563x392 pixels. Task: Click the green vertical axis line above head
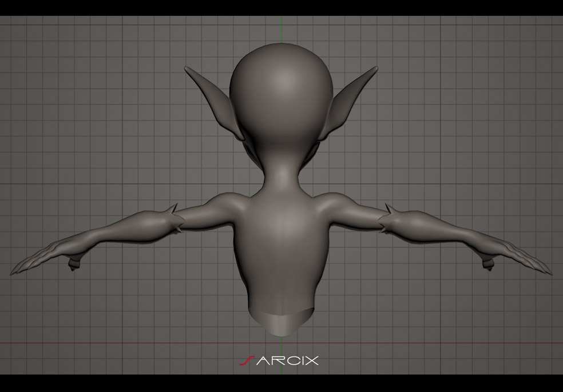pos(281,29)
